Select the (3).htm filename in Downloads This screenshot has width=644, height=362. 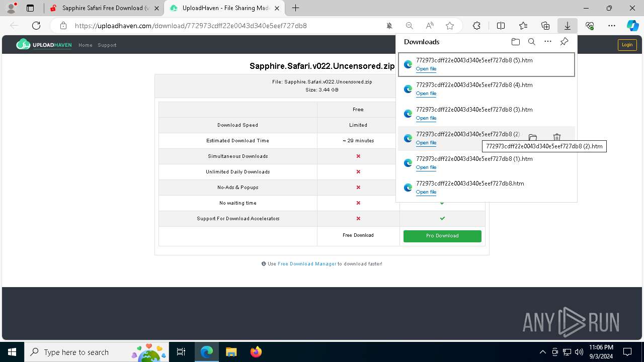(474, 110)
